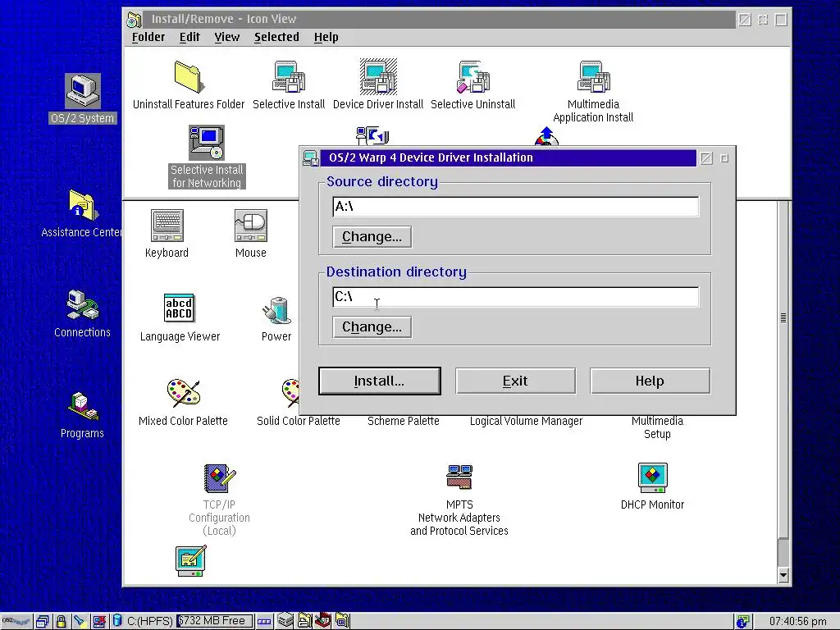Open the Help menu in Install/Remove

(x=326, y=37)
